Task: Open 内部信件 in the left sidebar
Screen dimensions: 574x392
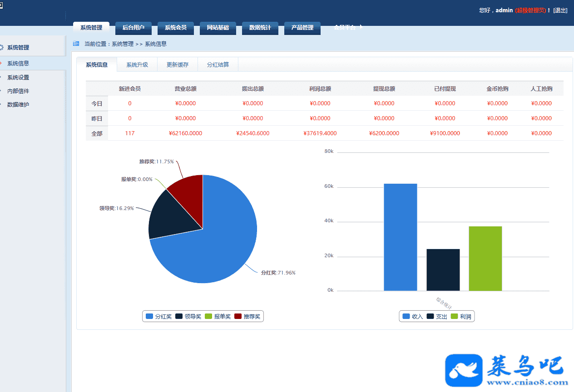Action: 18,91
